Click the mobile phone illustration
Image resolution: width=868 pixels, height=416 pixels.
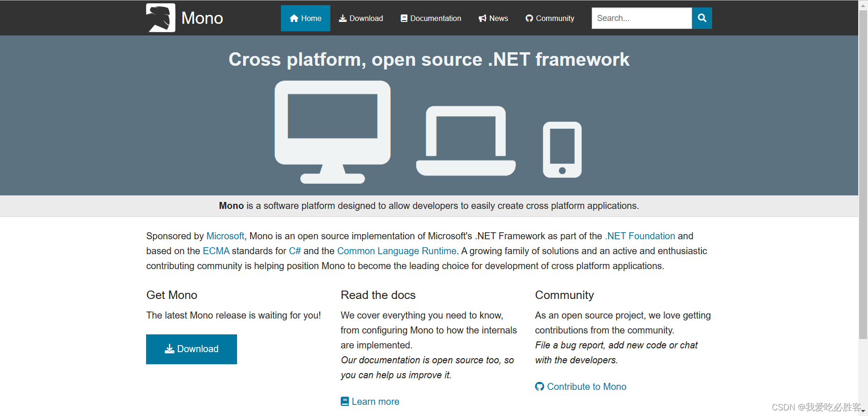pyautogui.click(x=562, y=150)
